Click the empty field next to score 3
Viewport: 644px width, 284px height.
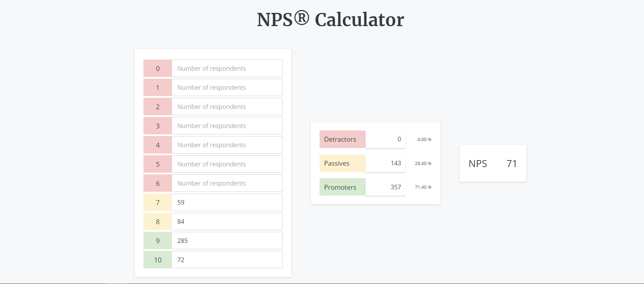click(x=227, y=126)
